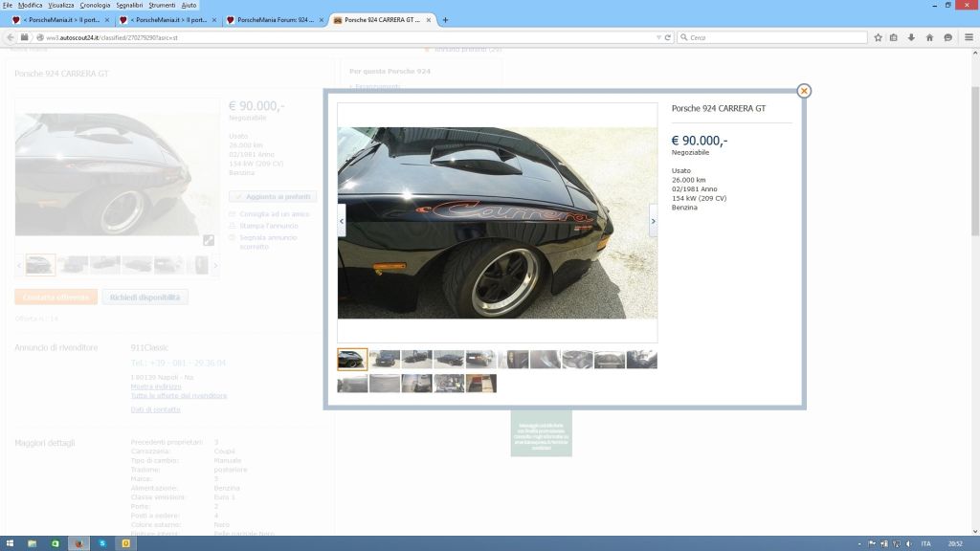Open the Windows Start menu
980x551 pixels.
[10, 543]
